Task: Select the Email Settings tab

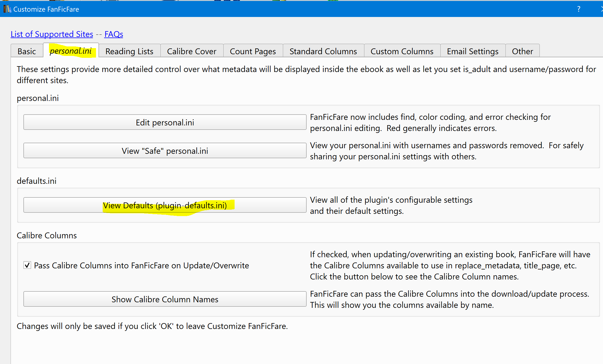Action: 472,51
